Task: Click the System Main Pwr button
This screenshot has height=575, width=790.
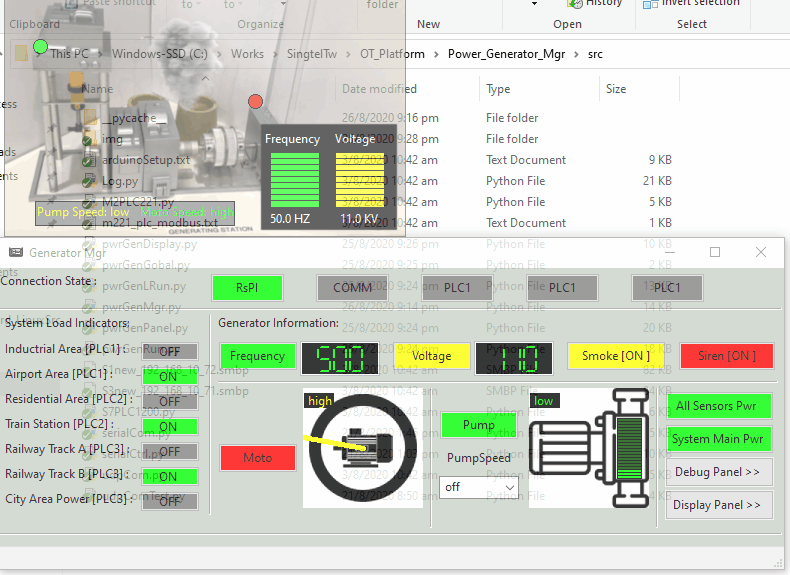Action: pos(719,439)
